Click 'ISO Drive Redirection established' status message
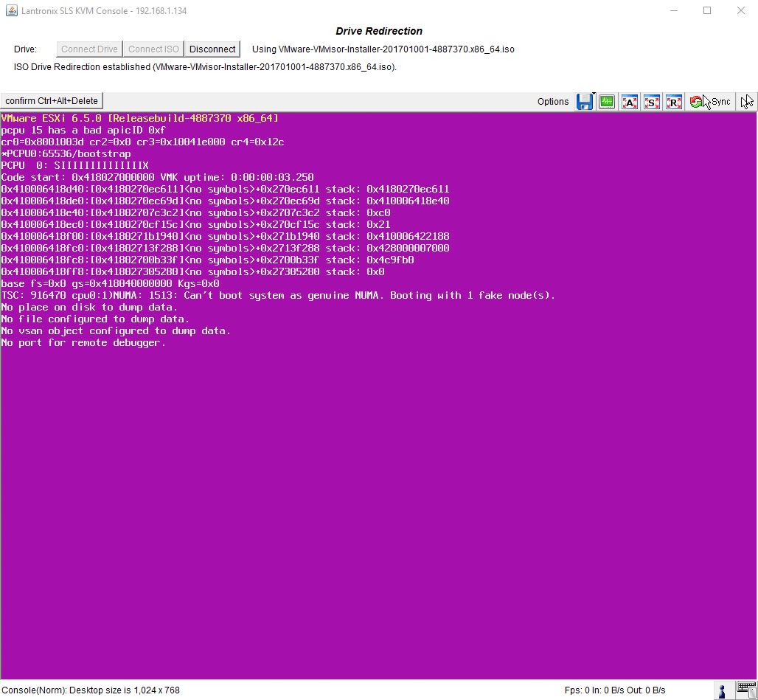This screenshot has height=700, width=758. point(205,66)
